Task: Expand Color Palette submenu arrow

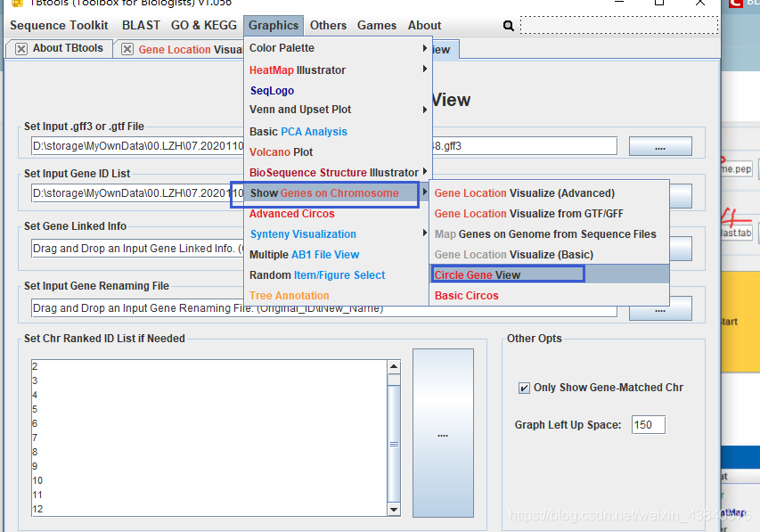Action: 425,48
